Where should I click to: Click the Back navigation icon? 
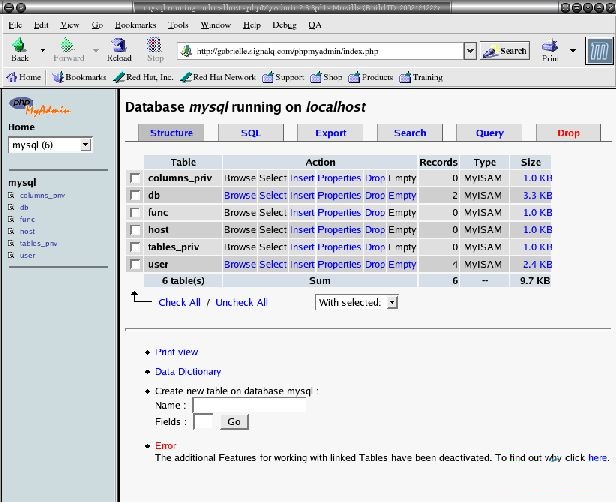19,49
